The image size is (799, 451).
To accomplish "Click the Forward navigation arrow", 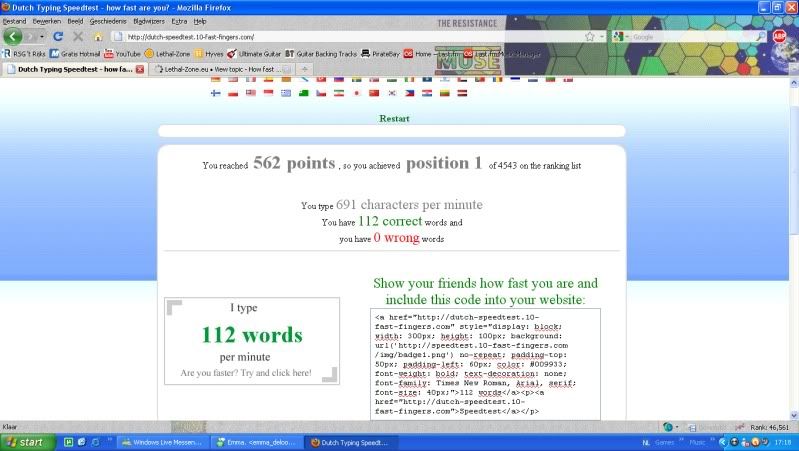I will 30,37.
